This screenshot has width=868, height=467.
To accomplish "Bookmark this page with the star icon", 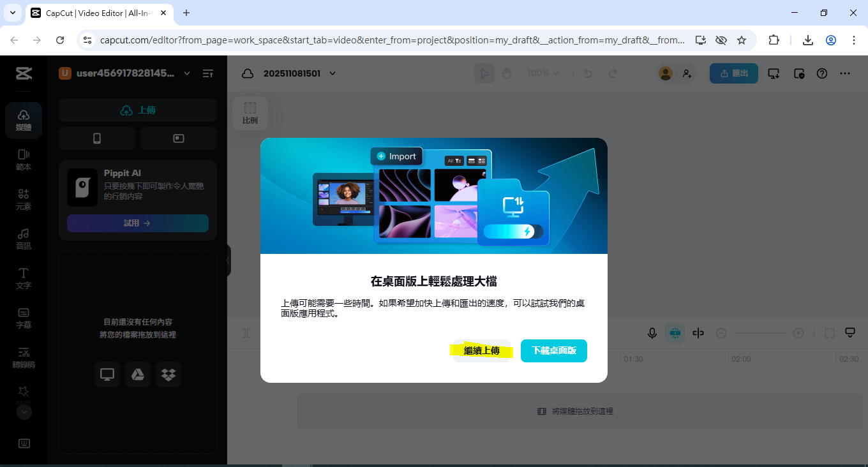I will pos(742,40).
